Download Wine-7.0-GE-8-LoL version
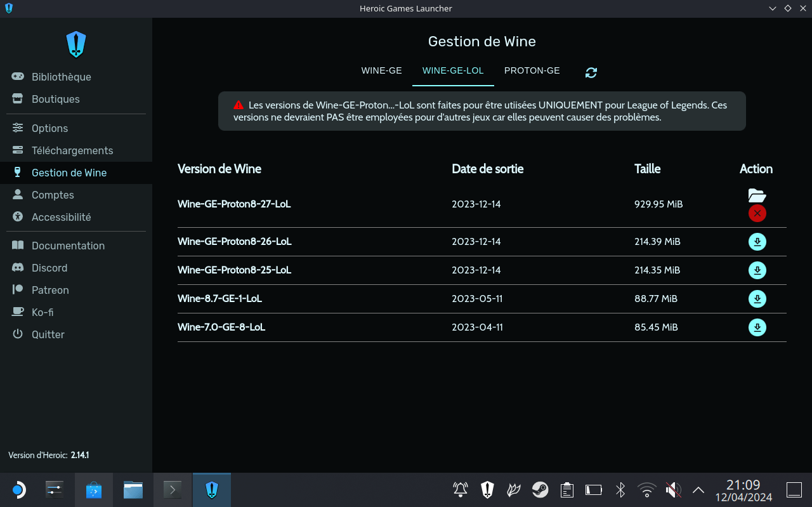Viewport: 812px width, 507px height. (757, 327)
